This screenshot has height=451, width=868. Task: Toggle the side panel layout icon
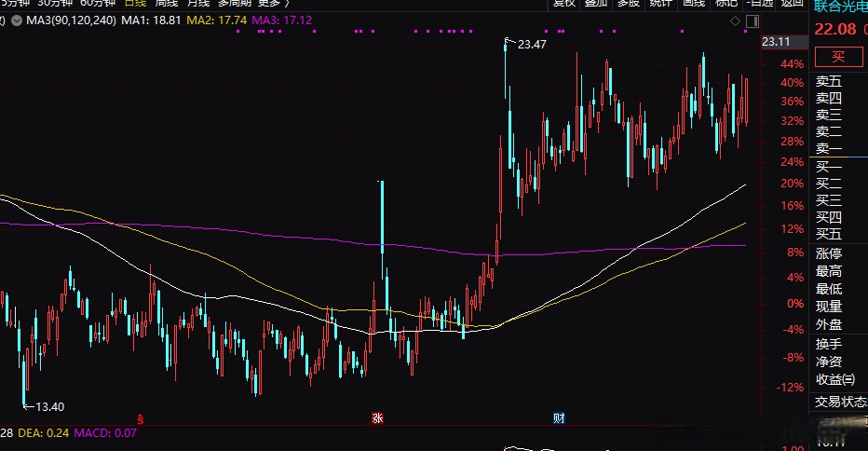[x=751, y=20]
